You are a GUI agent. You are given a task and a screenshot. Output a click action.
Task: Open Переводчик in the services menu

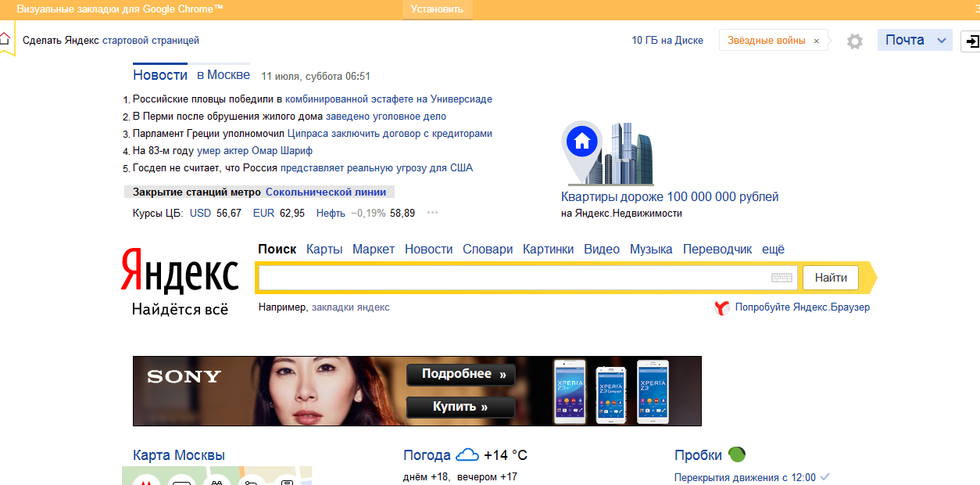coord(717,250)
